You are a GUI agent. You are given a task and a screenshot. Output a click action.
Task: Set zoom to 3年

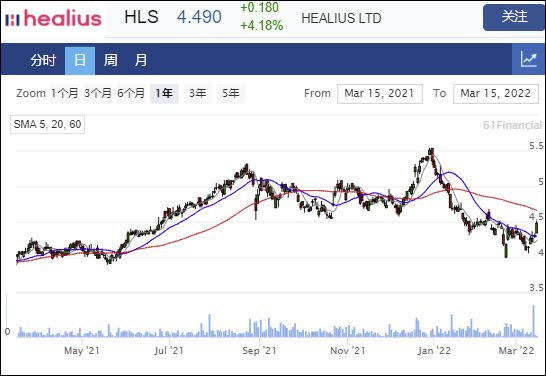197,93
